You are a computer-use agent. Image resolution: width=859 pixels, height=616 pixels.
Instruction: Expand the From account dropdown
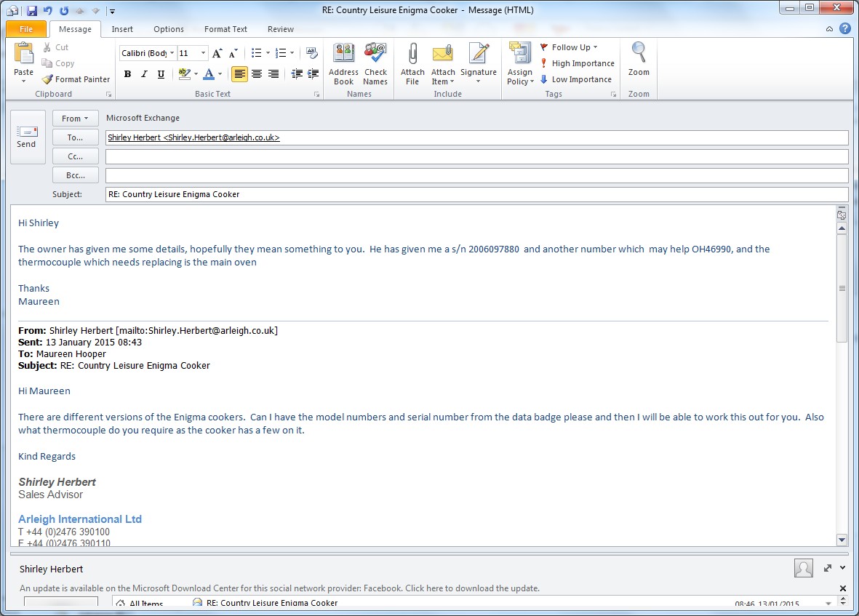(76, 119)
